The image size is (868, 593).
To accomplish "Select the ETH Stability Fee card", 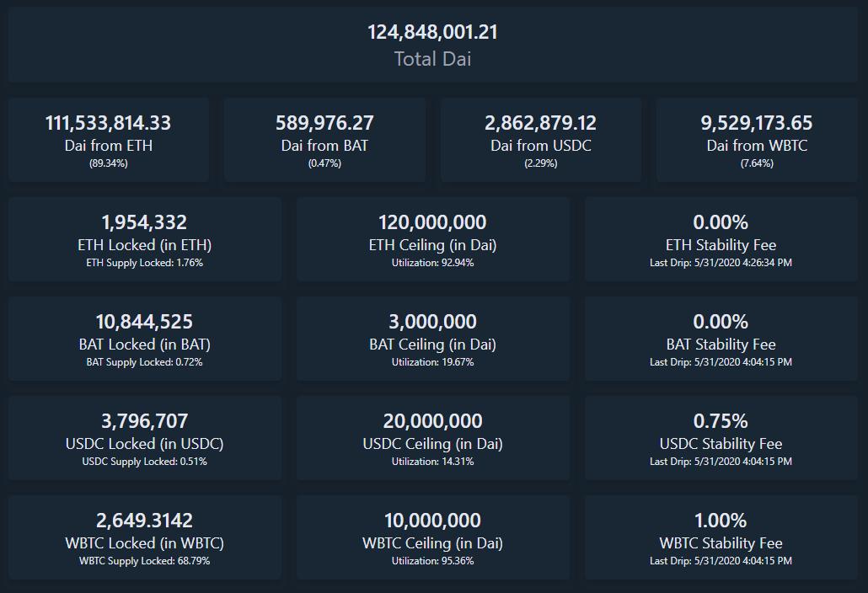I will [x=721, y=239].
